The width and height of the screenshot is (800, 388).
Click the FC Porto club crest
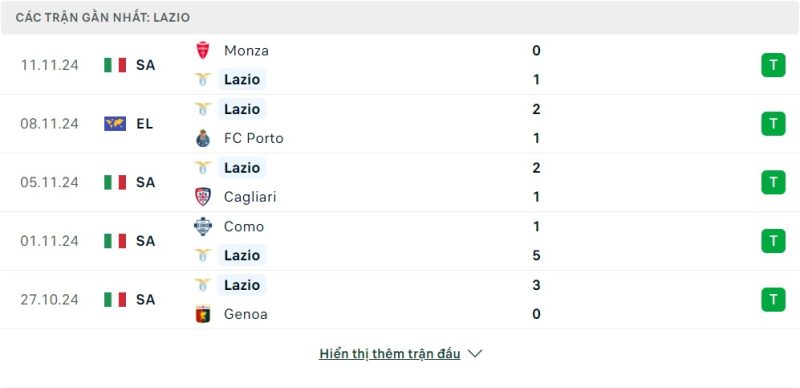pos(203,138)
